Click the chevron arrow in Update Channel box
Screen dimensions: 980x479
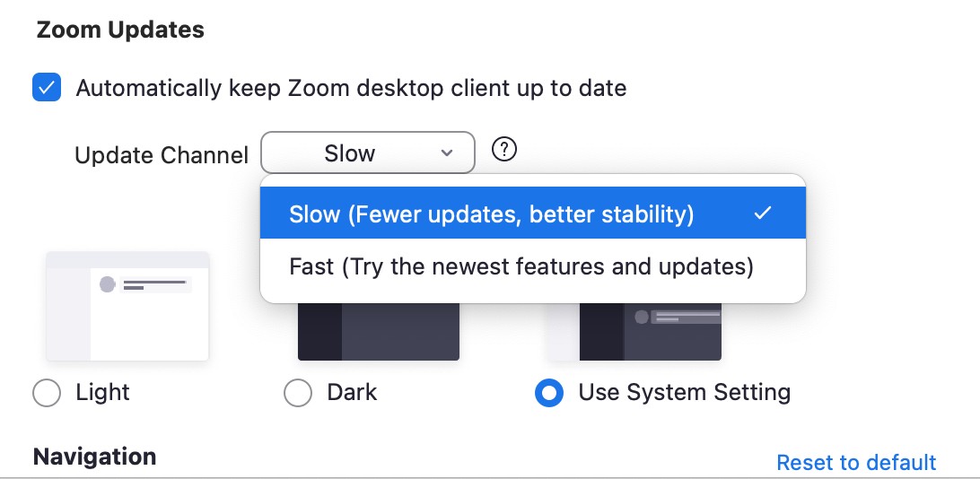pyautogui.click(x=446, y=153)
